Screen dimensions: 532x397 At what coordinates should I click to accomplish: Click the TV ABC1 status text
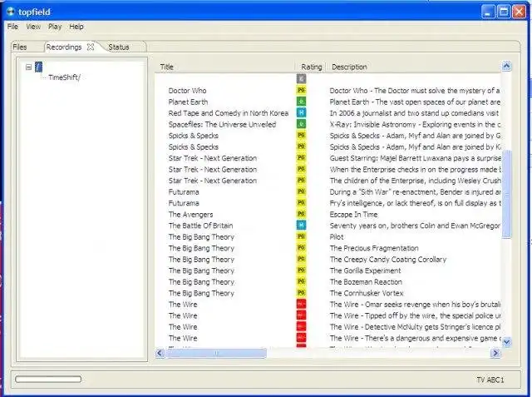click(x=490, y=380)
